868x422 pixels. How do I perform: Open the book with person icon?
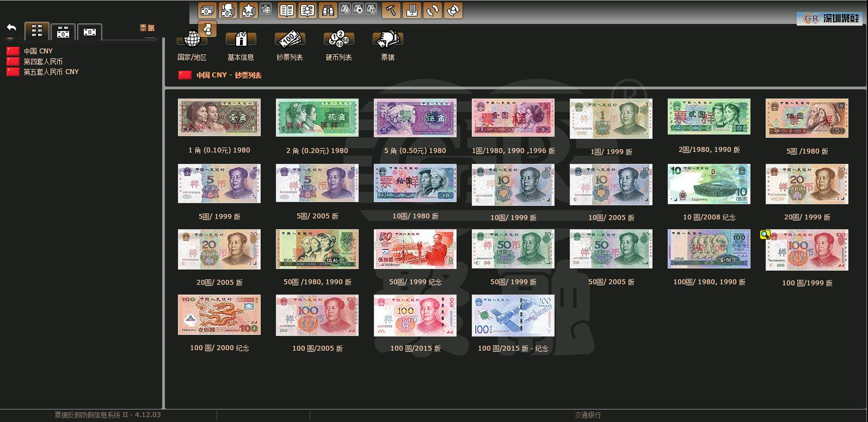pos(307,10)
